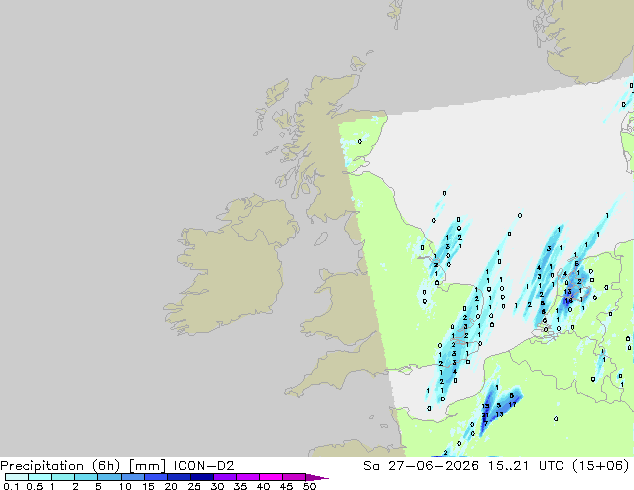Viewport: 634px width, 490px height.
Task: Click the 1–2 mm legend color box
Action: click(63, 477)
